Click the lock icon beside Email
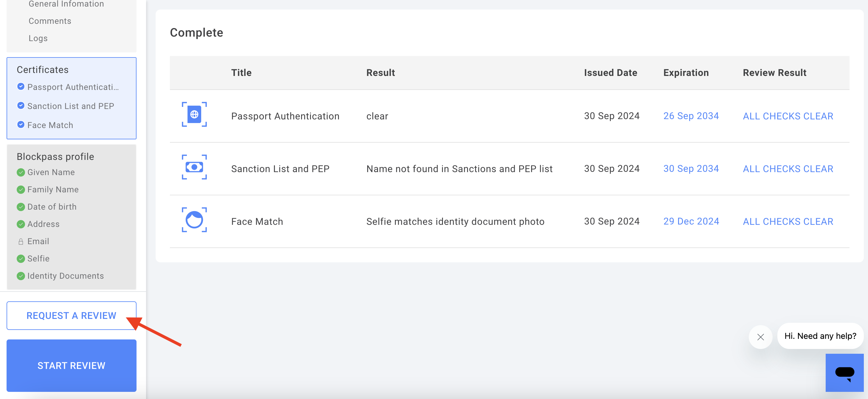Image resolution: width=868 pixels, height=399 pixels. point(21,241)
